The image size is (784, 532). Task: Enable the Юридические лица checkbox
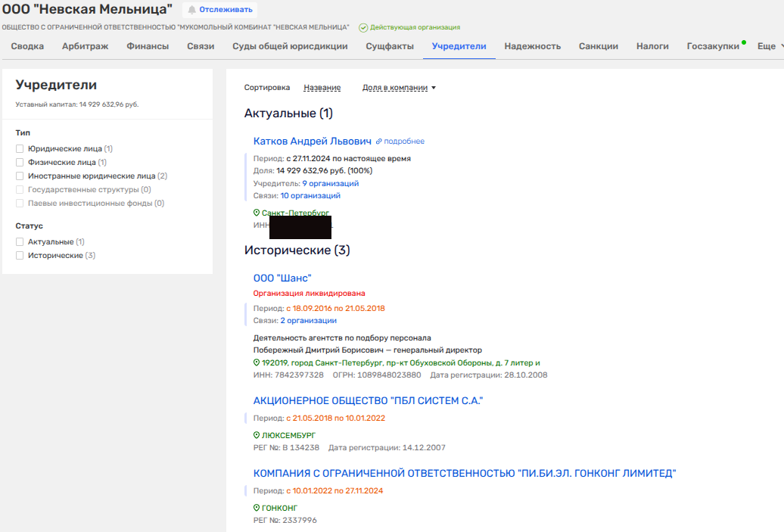tap(20, 149)
